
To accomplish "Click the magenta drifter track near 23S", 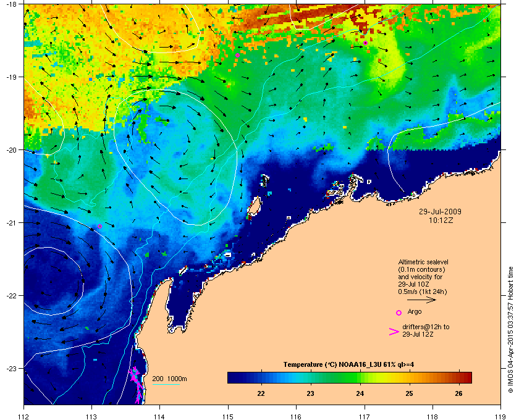I will pyautogui.click(x=137, y=385).
